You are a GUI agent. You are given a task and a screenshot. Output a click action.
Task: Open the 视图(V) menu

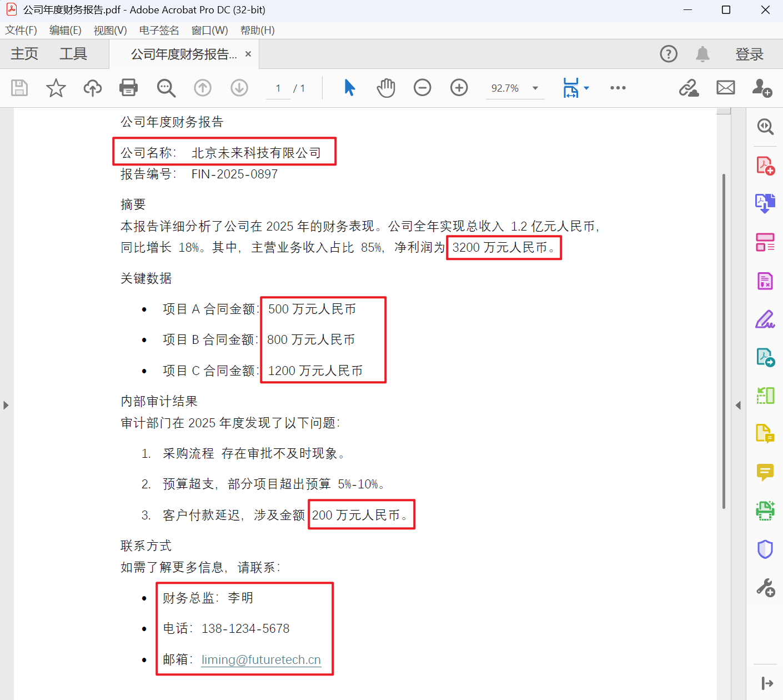point(109,30)
